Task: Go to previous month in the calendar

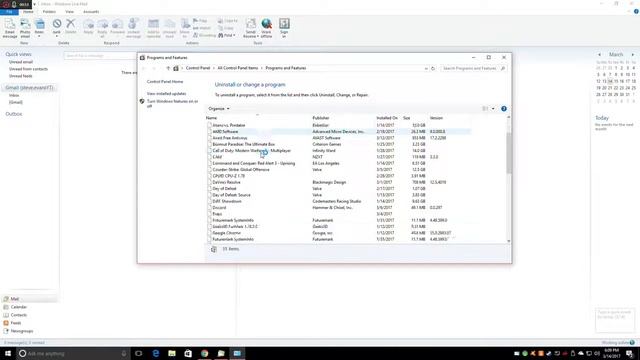Action: pyautogui.click(x=599, y=55)
